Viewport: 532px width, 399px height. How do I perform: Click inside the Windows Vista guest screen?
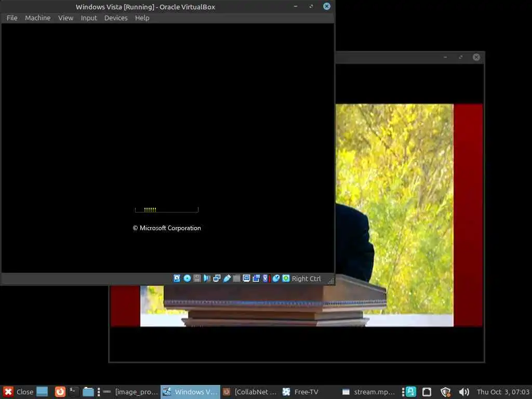(168, 148)
